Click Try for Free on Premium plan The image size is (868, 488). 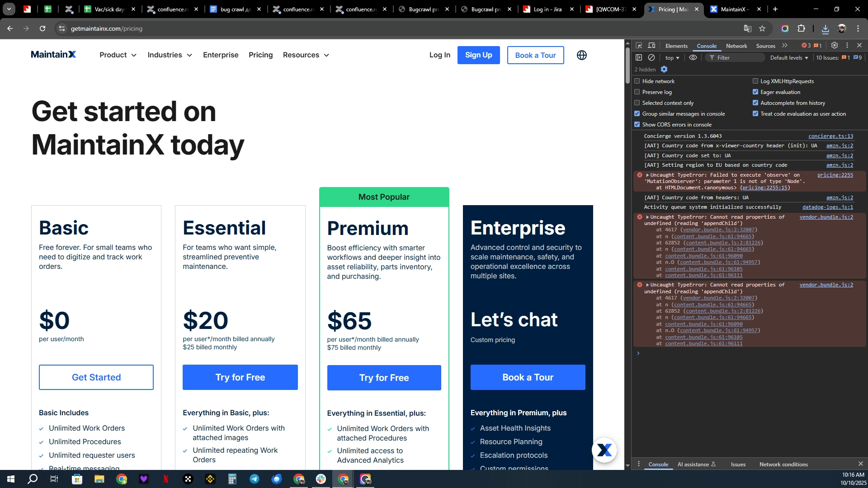coord(384,378)
